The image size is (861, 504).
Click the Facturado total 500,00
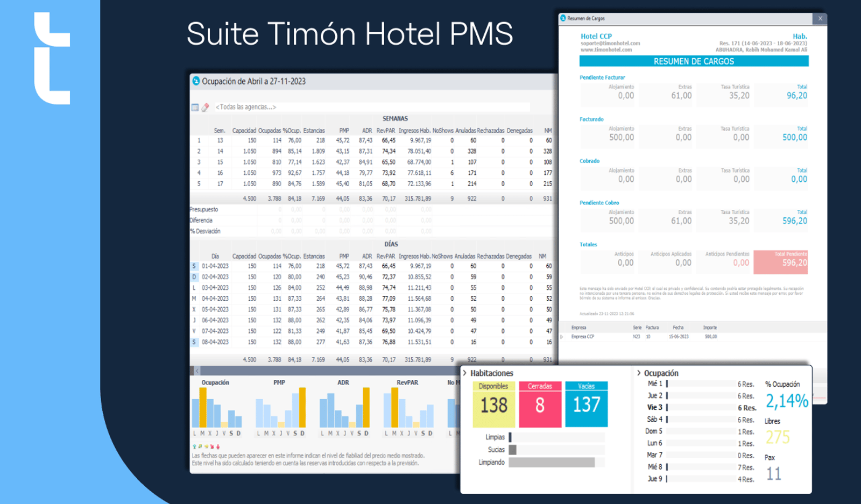pyautogui.click(x=795, y=138)
